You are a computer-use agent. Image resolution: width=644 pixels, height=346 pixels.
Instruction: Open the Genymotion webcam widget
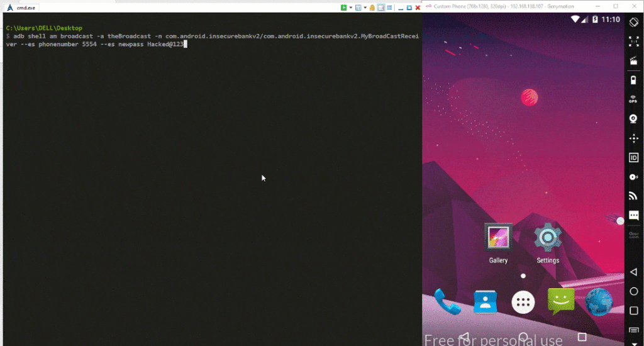pyautogui.click(x=633, y=119)
